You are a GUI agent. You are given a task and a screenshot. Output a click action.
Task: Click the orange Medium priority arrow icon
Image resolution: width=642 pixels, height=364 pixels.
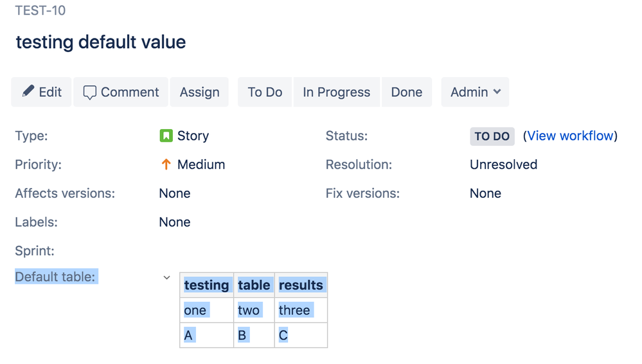click(x=166, y=164)
